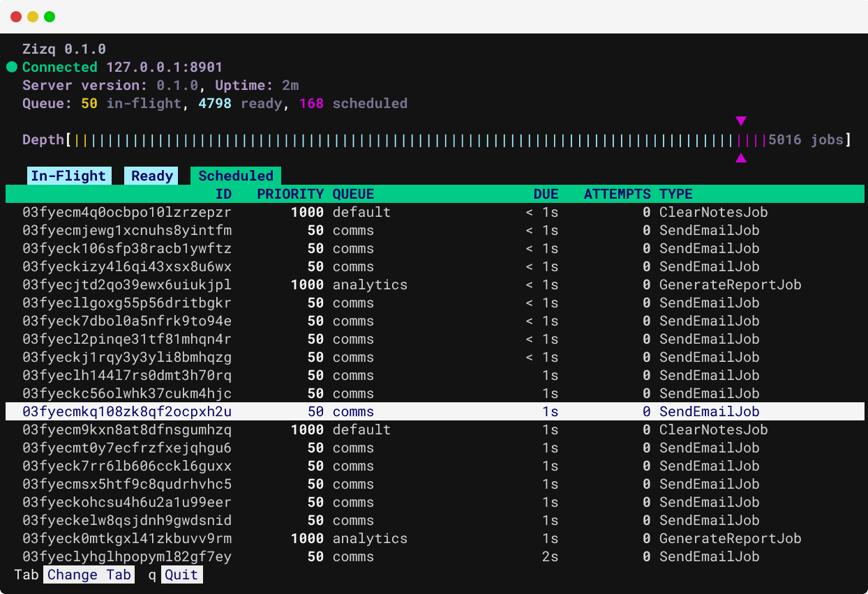The image size is (868, 594).
Task: Select job 03fyeclh144l7rs0dmt3h70rq
Action: pyautogui.click(x=434, y=375)
